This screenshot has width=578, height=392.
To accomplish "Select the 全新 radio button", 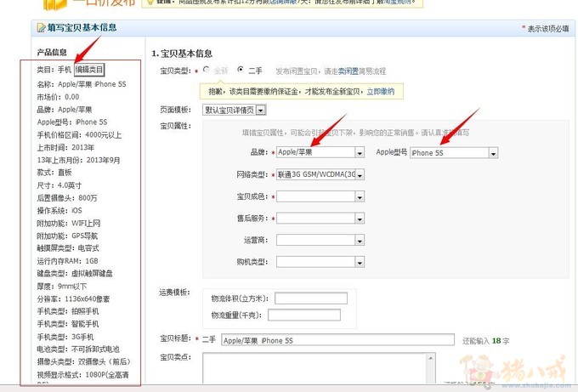I will point(206,70).
